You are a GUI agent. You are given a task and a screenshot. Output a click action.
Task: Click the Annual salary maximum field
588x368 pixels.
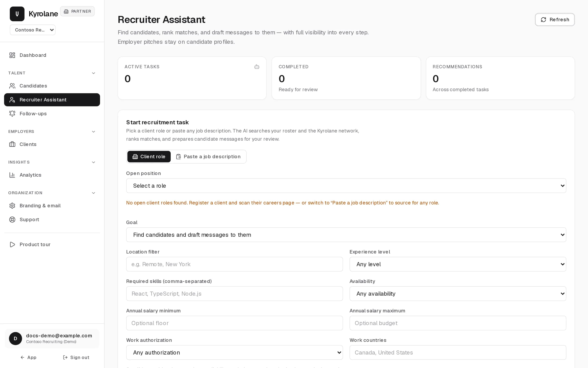pos(458,323)
